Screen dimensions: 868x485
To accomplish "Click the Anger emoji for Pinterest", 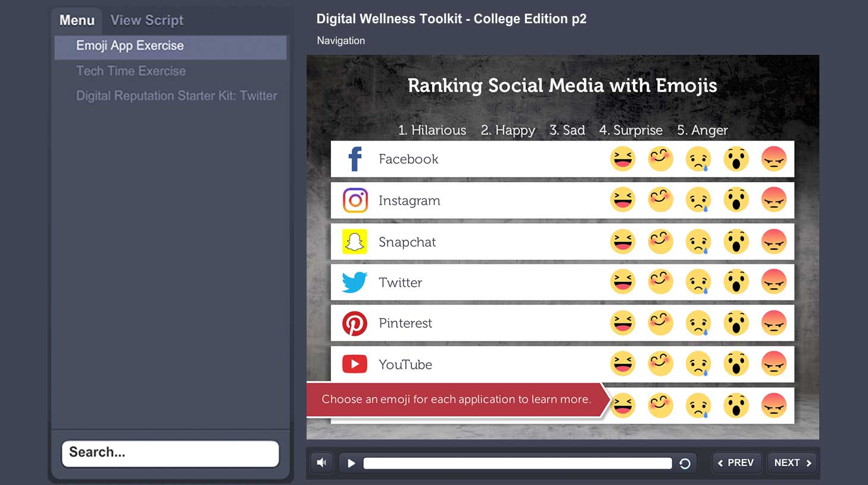I will coord(774,323).
